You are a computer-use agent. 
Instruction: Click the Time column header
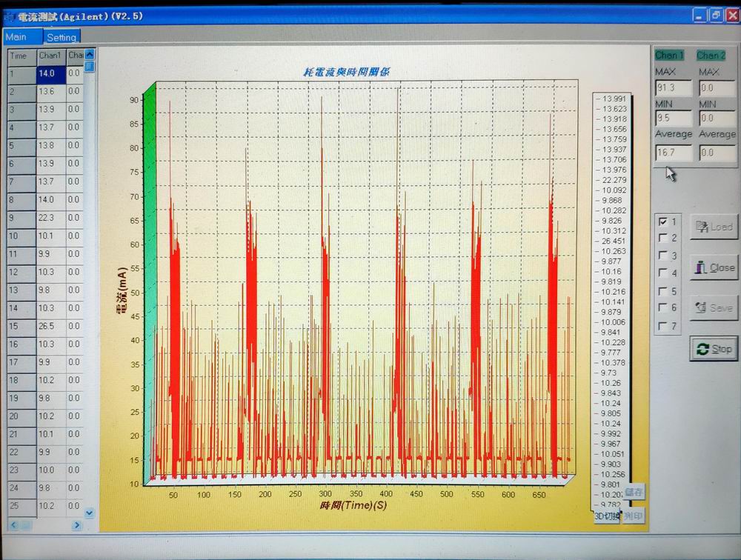[x=21, y=56]
